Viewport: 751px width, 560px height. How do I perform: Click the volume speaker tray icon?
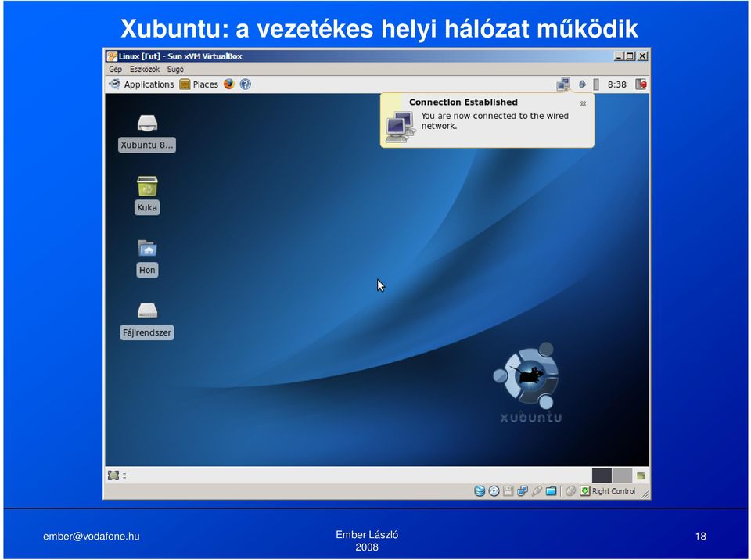tap(582, 84)
